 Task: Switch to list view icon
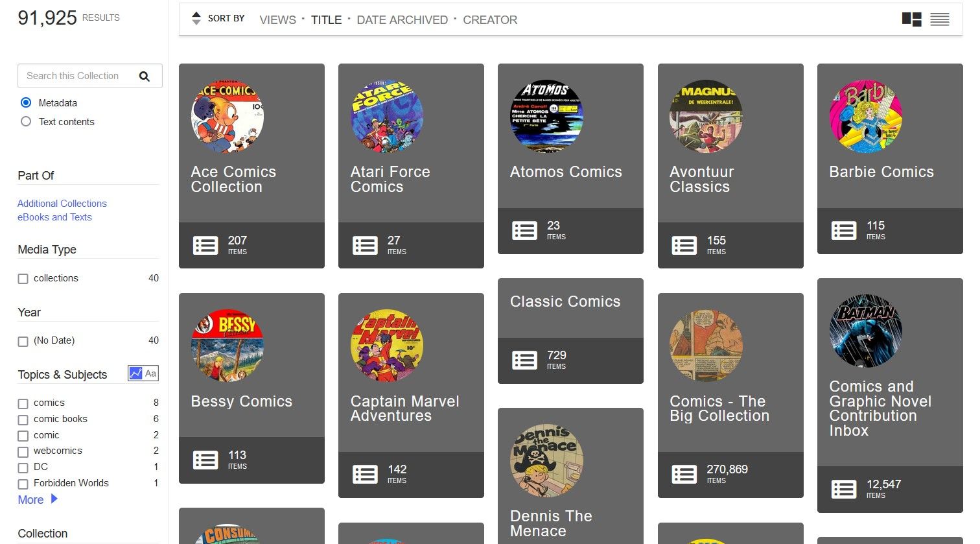[940, 19]
